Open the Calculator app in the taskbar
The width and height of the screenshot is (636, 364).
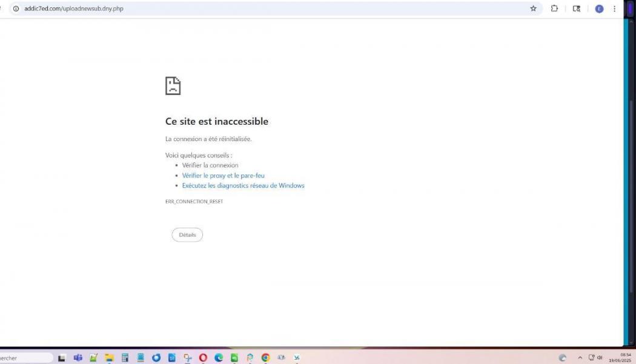125,358
